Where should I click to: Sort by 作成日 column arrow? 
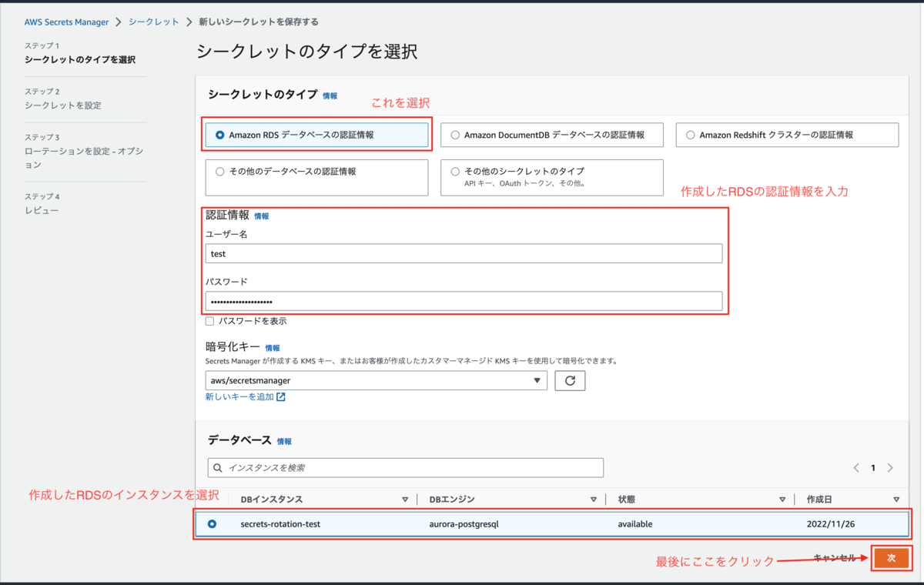point(896,500)
